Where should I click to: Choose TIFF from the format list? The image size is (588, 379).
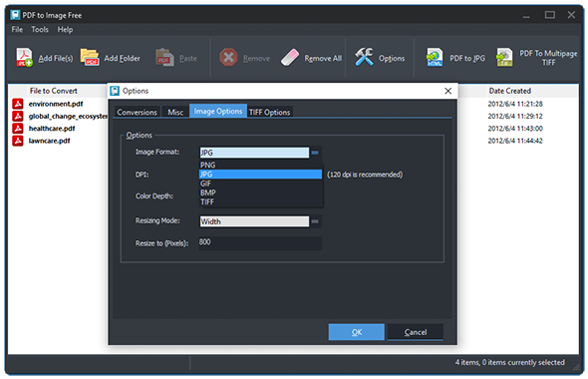[261, 201]
